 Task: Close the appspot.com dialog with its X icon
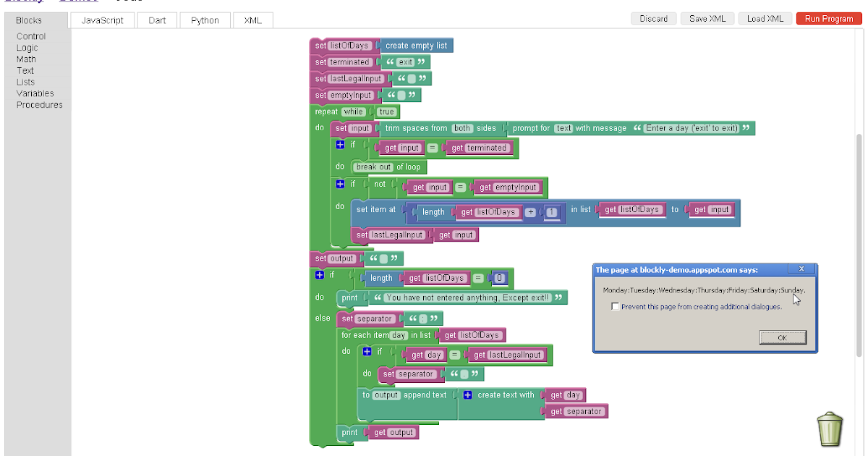coord(801,269)
